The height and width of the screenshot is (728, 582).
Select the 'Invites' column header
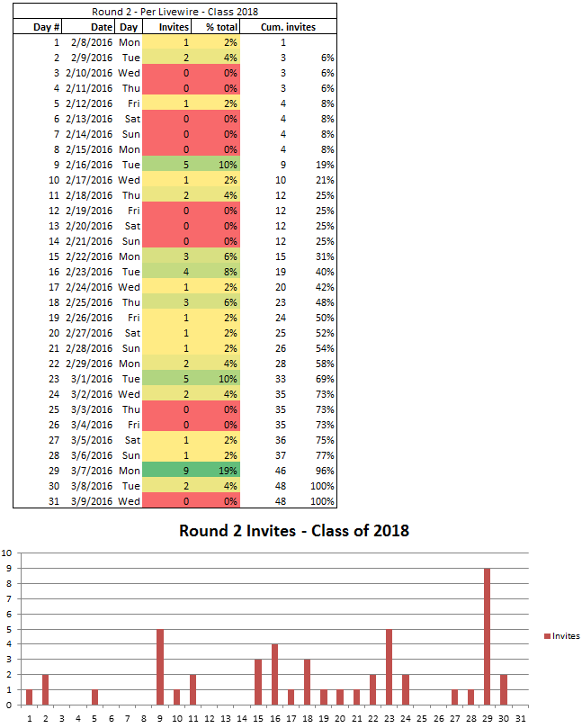click(x=175, y=27)
